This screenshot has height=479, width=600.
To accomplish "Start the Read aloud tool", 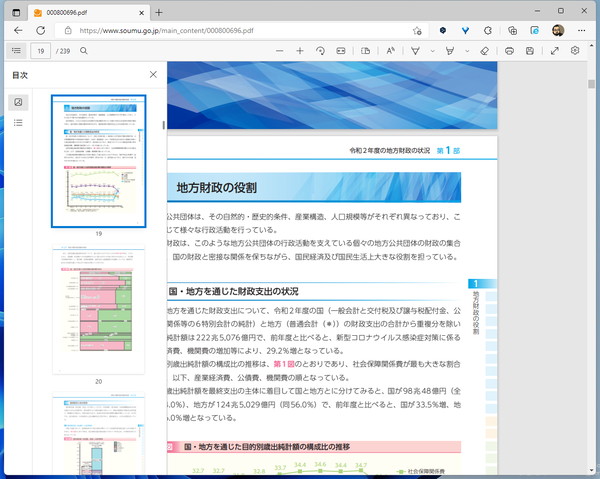I will pyautogui.click(x=393, y=50).
